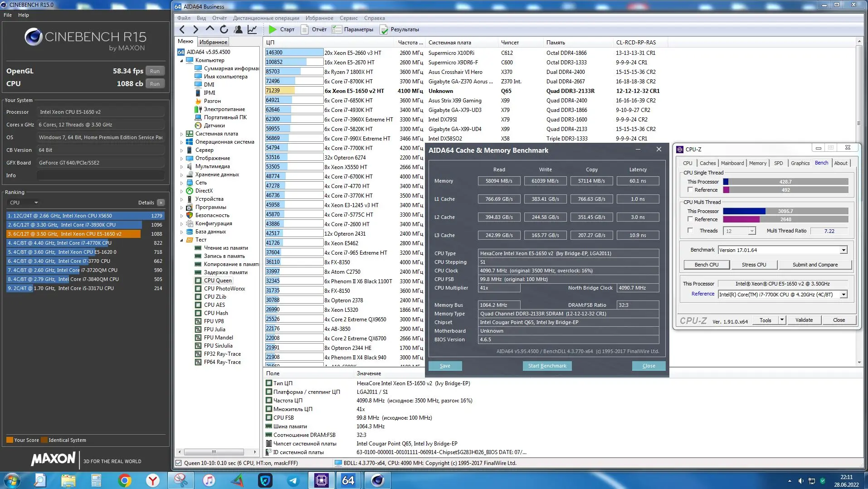The height and width of the screenshot is (489, 868).
Task: Click the user profile icon in AIDA64 toolbar
Action: (x=238, y=29)
